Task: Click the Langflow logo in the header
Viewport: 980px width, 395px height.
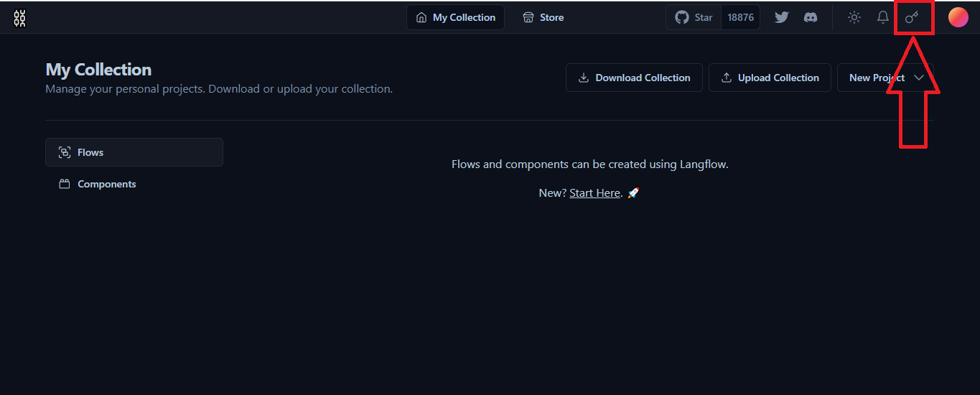Action: [19, 18]
